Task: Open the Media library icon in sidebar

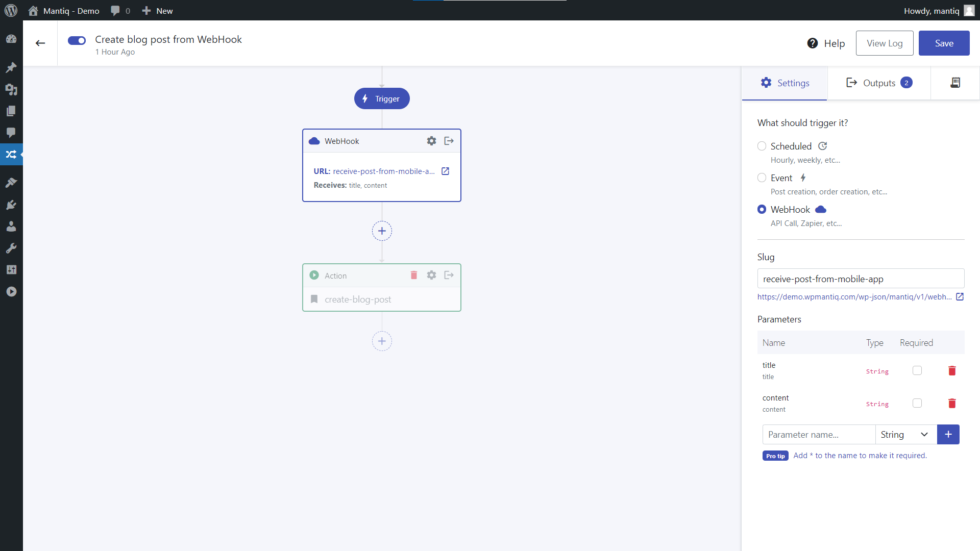Action: 11,90
